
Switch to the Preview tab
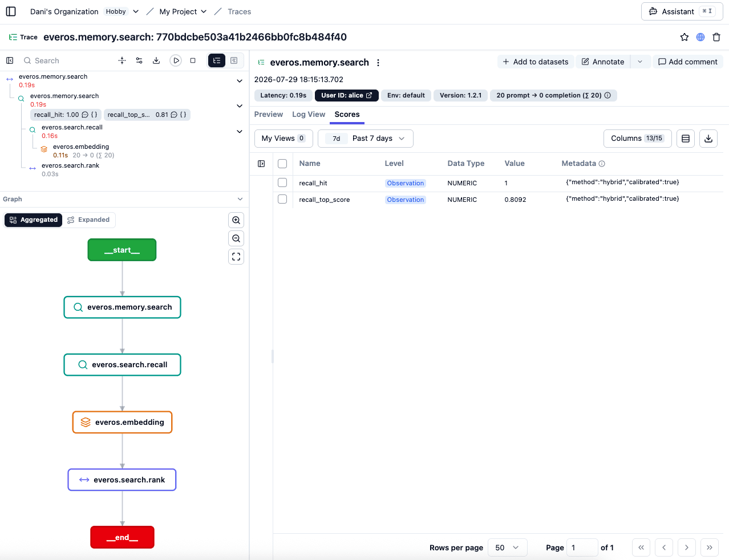pos(269,114)
